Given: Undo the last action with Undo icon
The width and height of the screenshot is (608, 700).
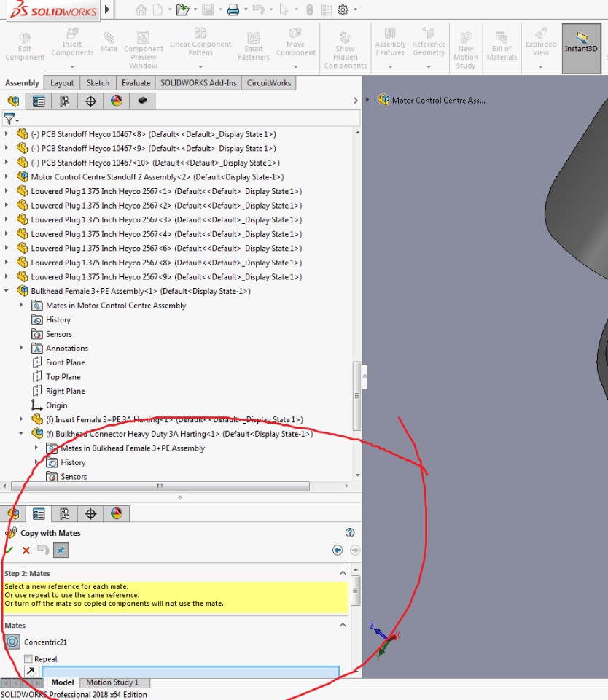Looking at the screenshot, I should pyautogui.click(x=258, y=9).
